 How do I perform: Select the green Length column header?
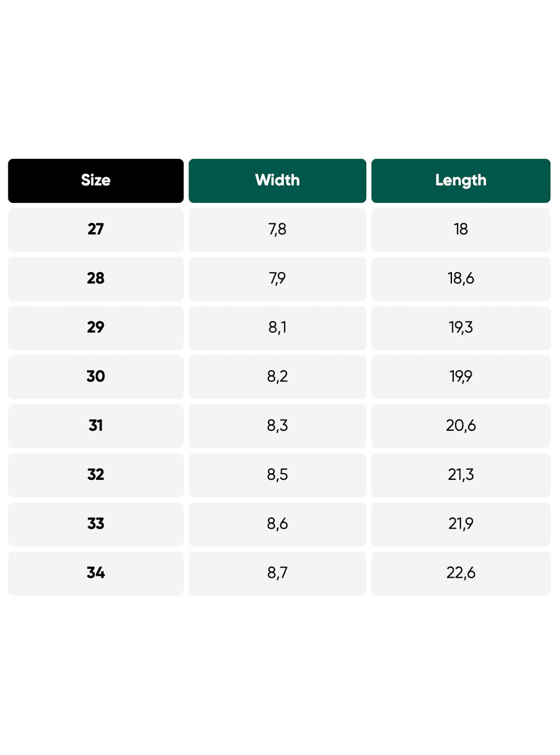[461, 181]
